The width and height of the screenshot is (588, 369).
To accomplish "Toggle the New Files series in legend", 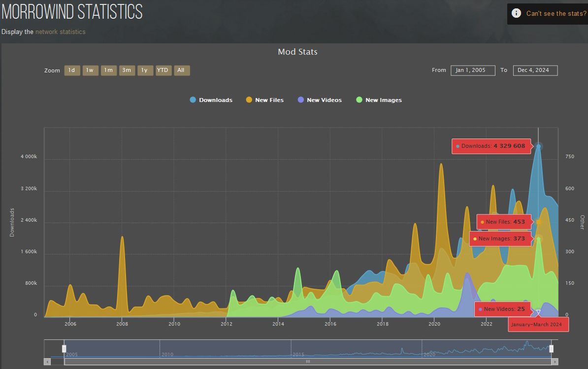I will point(265,100).
